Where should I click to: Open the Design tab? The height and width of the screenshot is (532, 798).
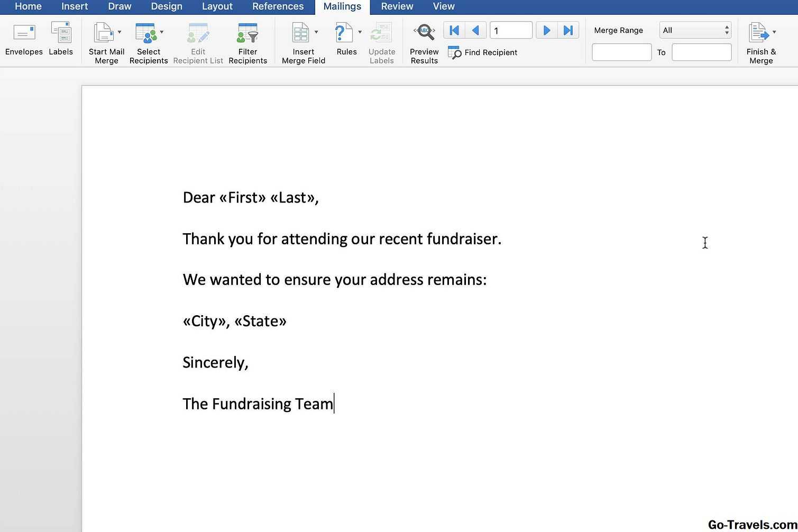(167, 6)
